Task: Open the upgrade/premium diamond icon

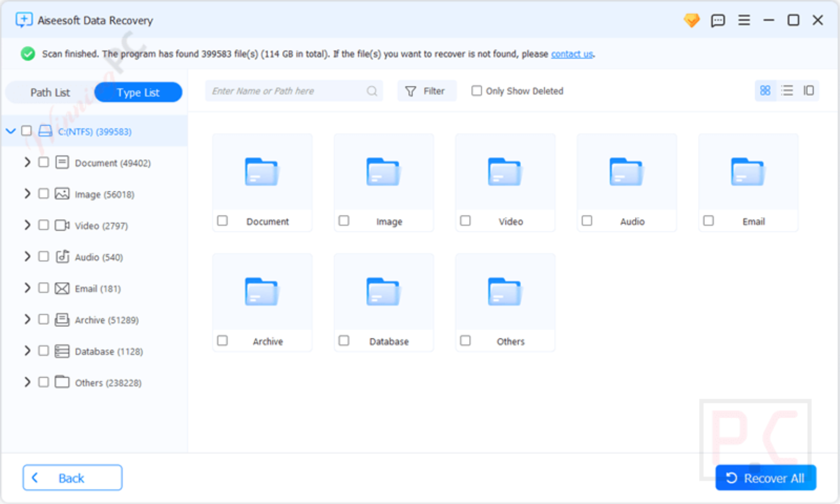Action: coord(691,20)
